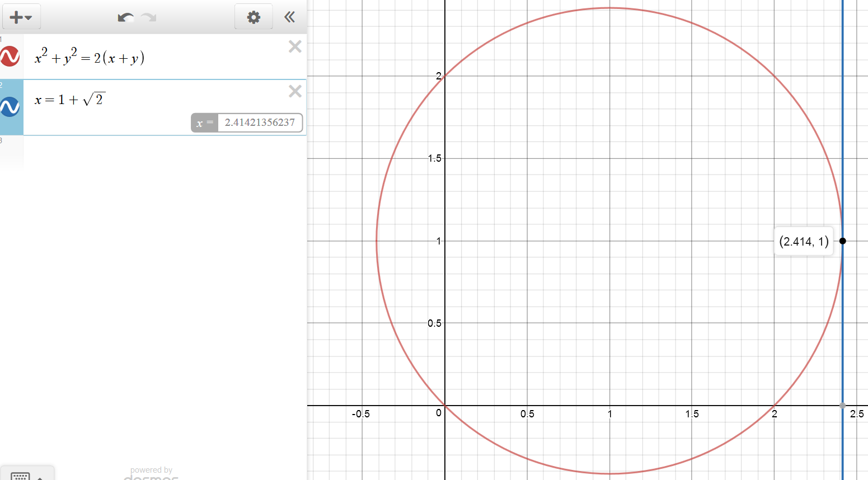Edit the x² + y² = 2(x + y) equation

90,58
